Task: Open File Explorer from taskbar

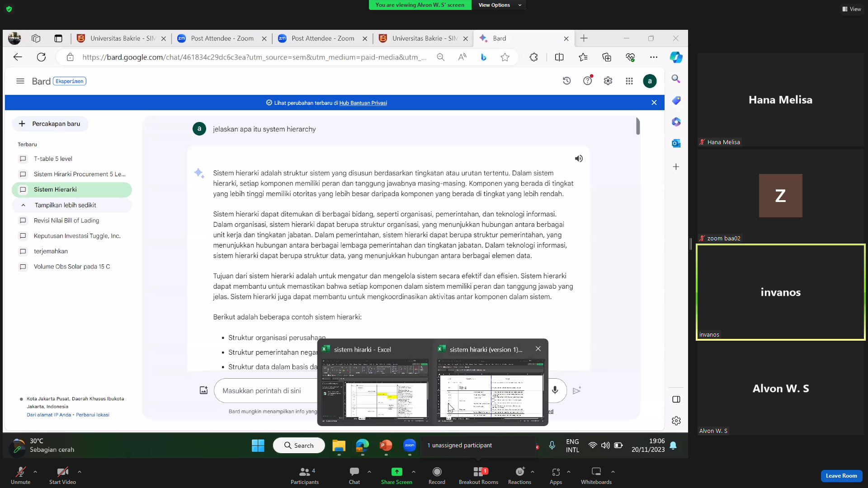Action: pos(339,446)
